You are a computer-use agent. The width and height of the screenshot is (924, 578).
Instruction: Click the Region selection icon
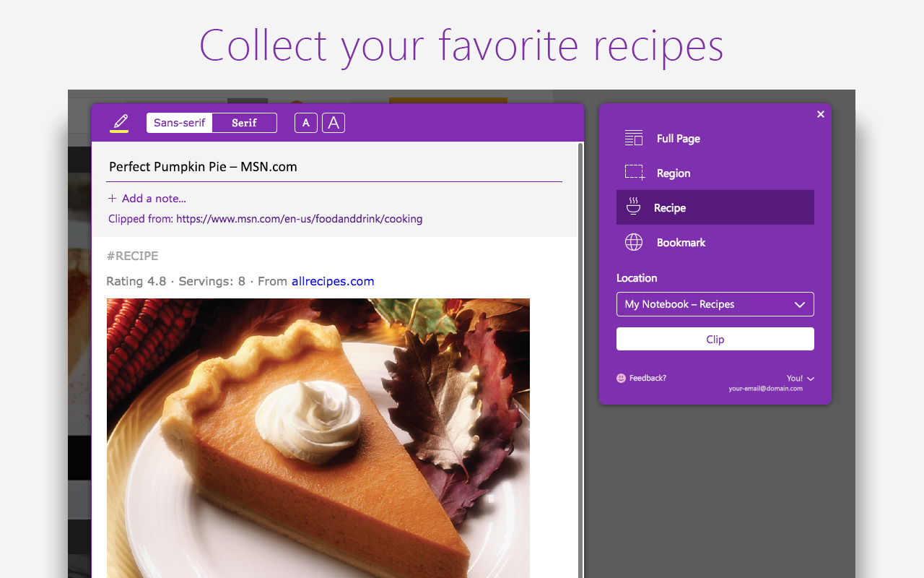pos(633,172)
